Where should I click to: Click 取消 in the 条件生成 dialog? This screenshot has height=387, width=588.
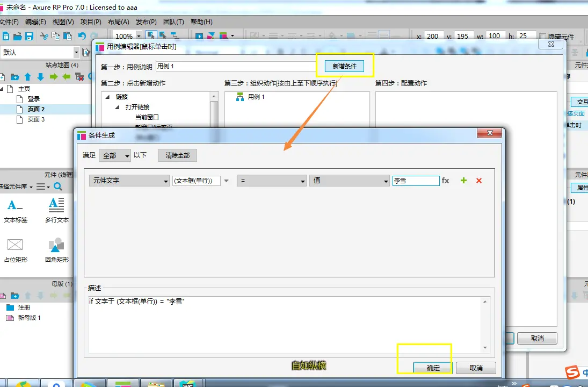pyautogui.click(x=476, y=368)
